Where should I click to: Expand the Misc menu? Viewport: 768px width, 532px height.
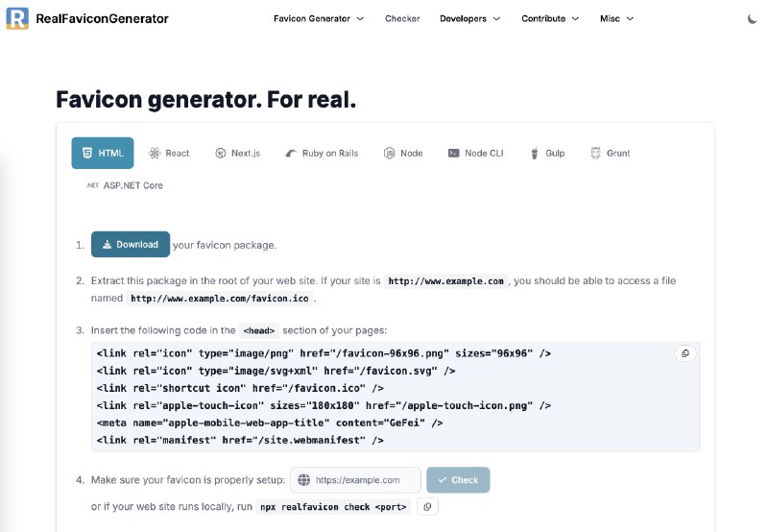tap(616, 18)
